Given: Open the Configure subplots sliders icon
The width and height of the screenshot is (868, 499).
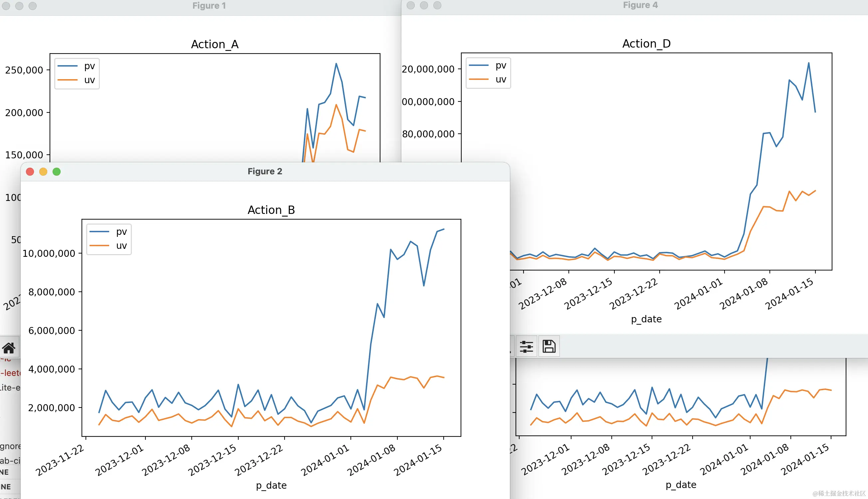Looking at the screenshot, I should (526, 346).
